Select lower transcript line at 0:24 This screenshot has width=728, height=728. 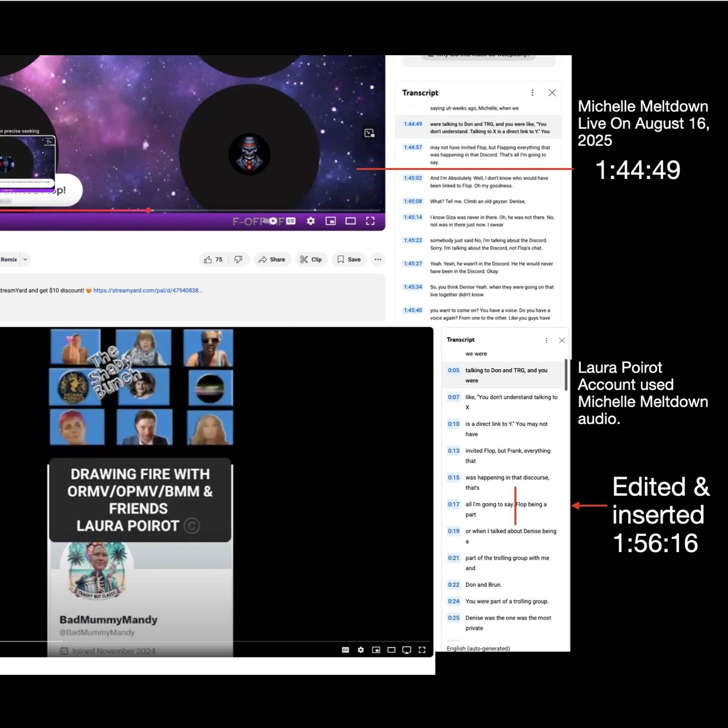pos(505,602)
